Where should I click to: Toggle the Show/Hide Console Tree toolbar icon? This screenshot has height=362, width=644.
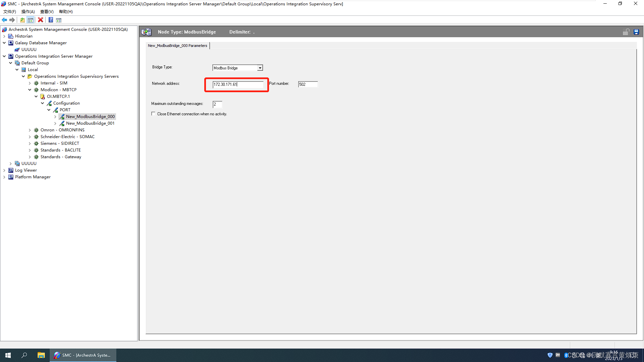tap(31, 20)
